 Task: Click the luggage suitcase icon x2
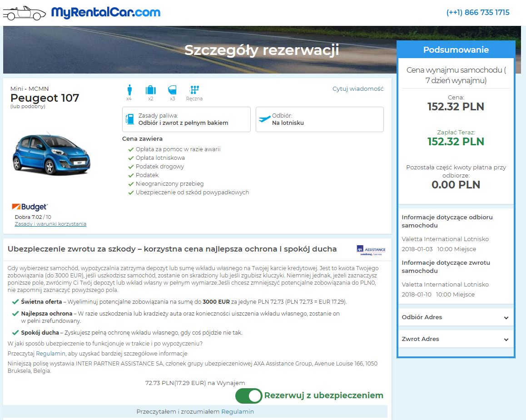pos(151,90)
